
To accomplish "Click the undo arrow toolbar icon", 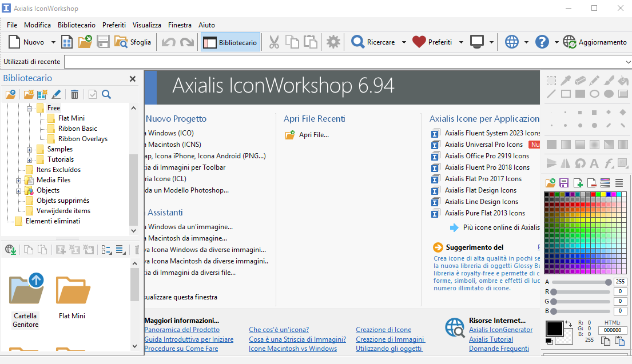I will (169, 42).
